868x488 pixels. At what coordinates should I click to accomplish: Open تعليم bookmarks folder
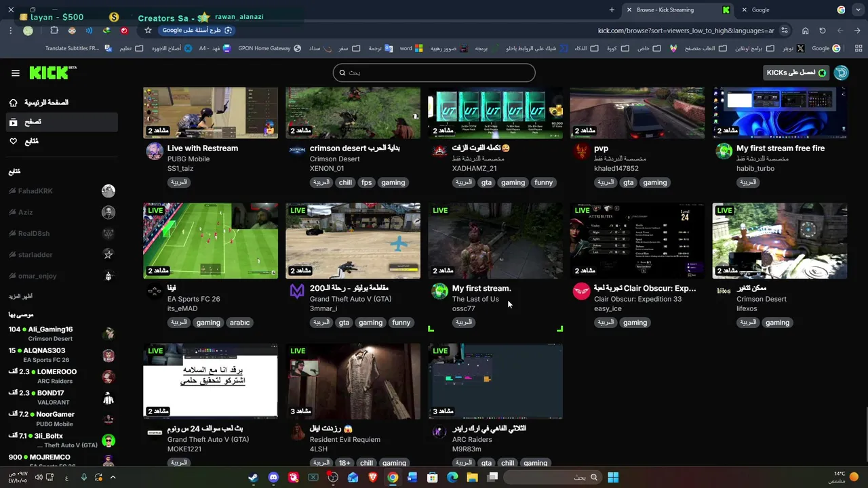[x=132, y=48]
